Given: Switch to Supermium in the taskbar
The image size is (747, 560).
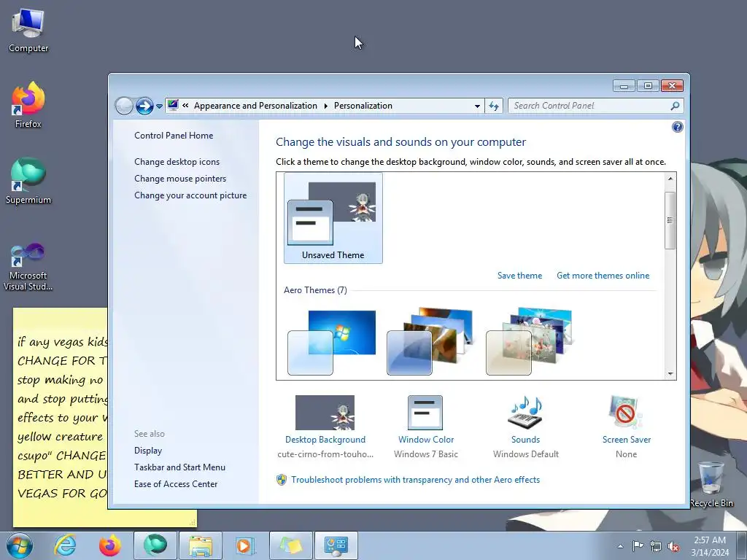Looking at the screenshot, I should click(x=155, y=545).
